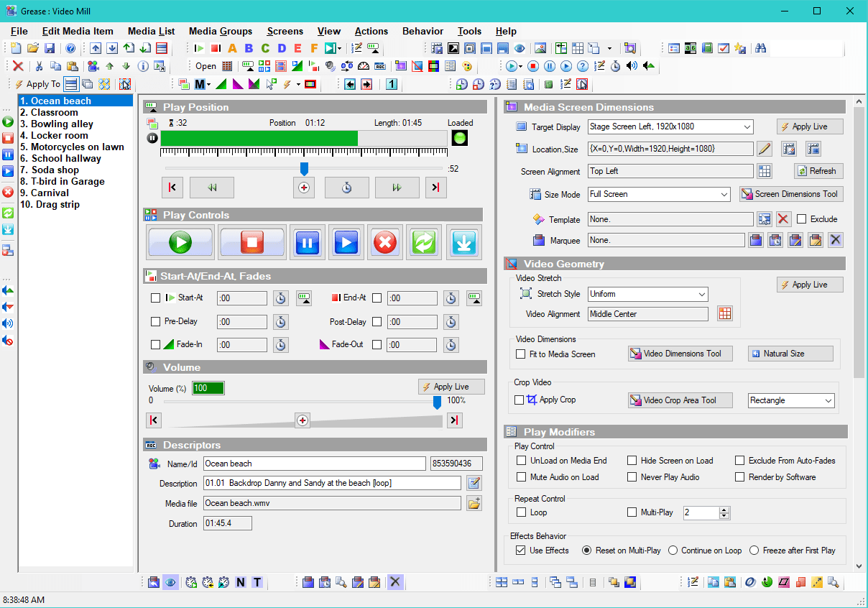Click the pencil icon next to Location,Size

pyautogui.click(x=765, y=149)
